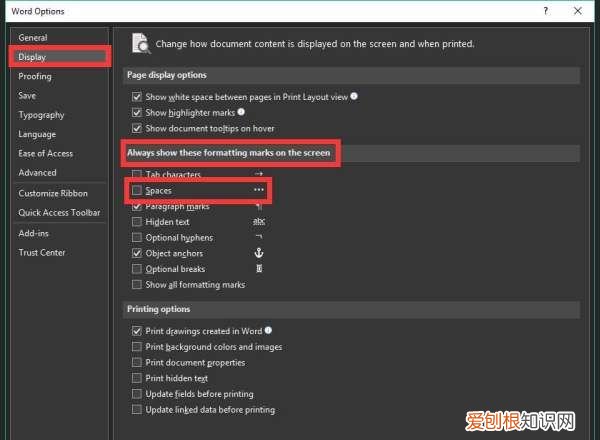The height and width of the screenshot is (440, 600).
Task: Toggle Show all formatting marks checkbox
Action: tap(137, 285)
